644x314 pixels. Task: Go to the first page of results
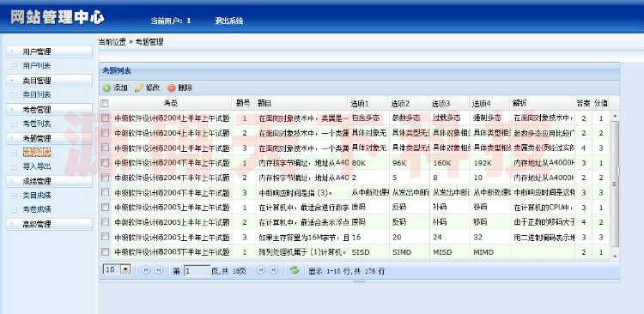(x=146, y=269)
